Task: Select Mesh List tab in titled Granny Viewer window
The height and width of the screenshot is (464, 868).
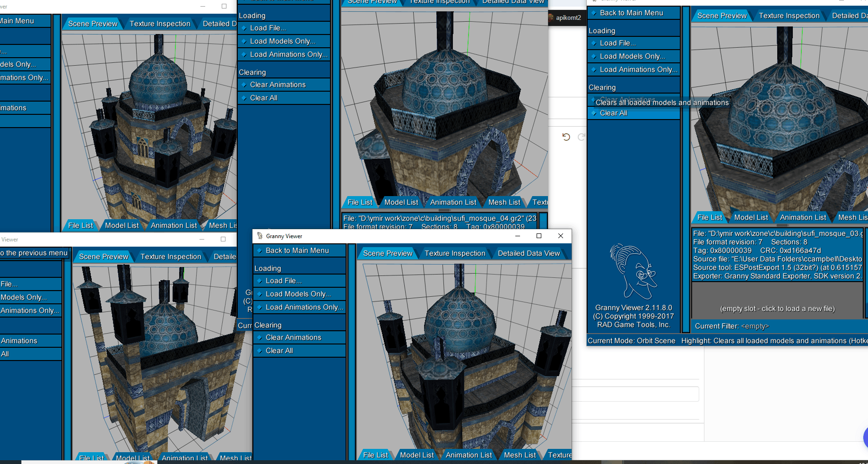Action: 520,455
